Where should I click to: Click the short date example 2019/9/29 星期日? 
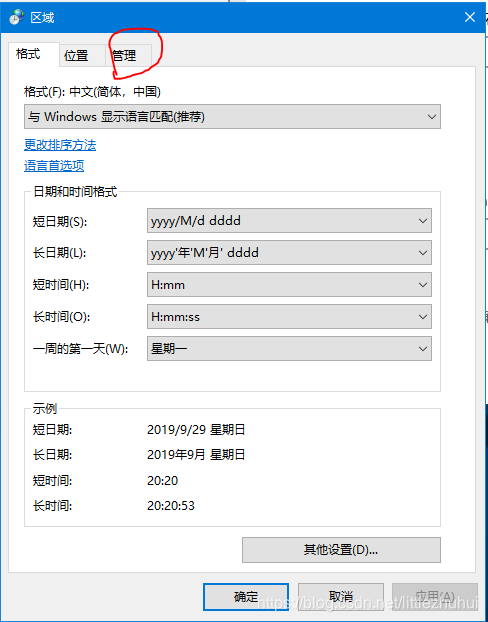tap(196, 430)
